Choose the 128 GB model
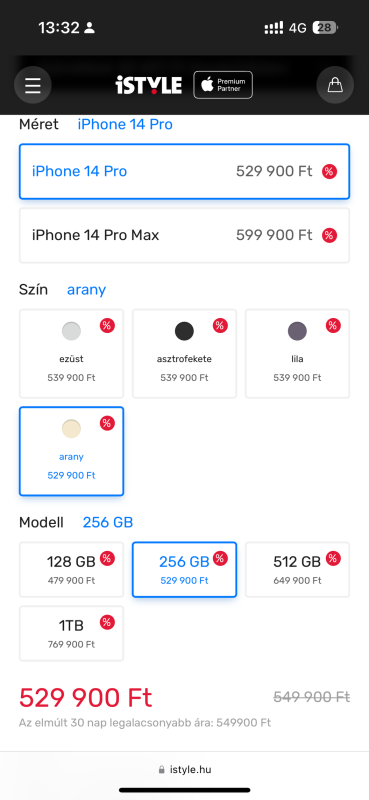The width and height of the screenshot is (369, 800). click(71, 569)
